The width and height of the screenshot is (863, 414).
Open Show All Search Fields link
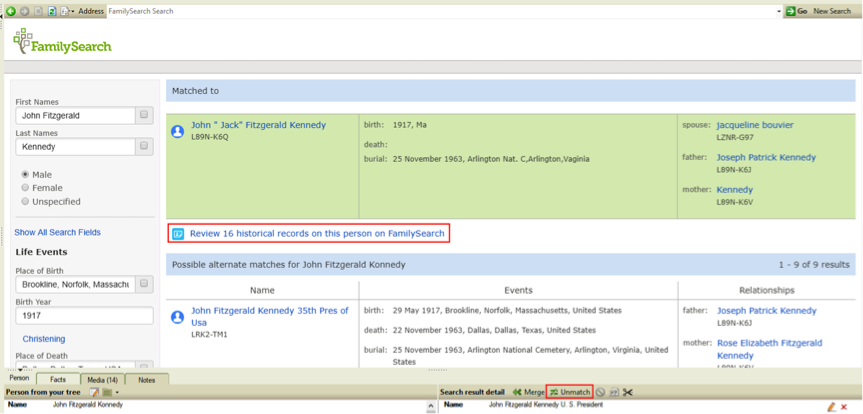click(x=57, y=232)
